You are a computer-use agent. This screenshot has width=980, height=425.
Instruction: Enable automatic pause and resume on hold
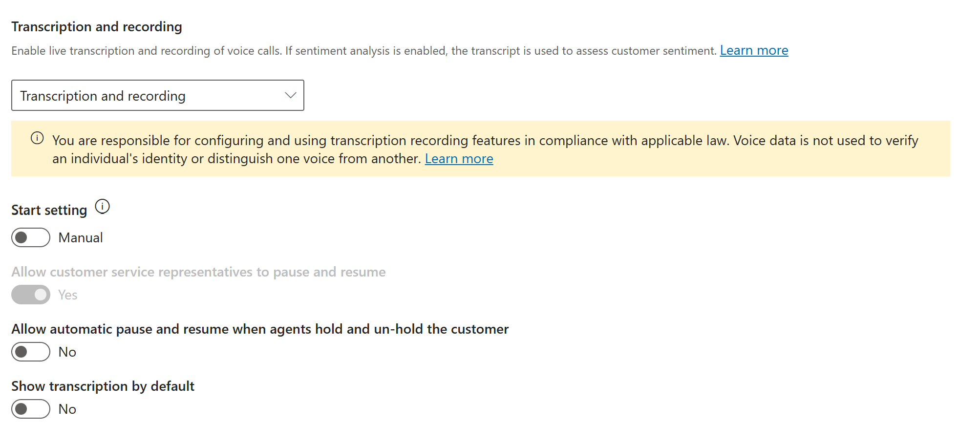[30, 352]
